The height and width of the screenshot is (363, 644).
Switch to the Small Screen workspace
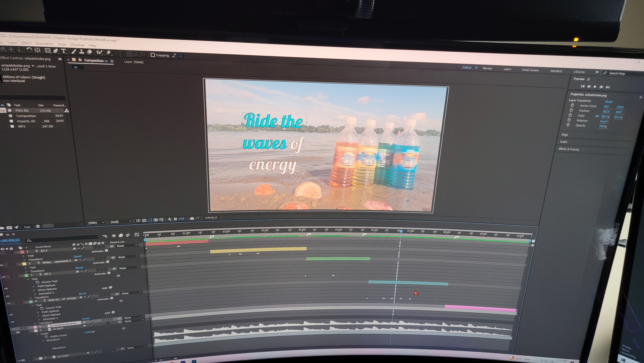point(530,70)
